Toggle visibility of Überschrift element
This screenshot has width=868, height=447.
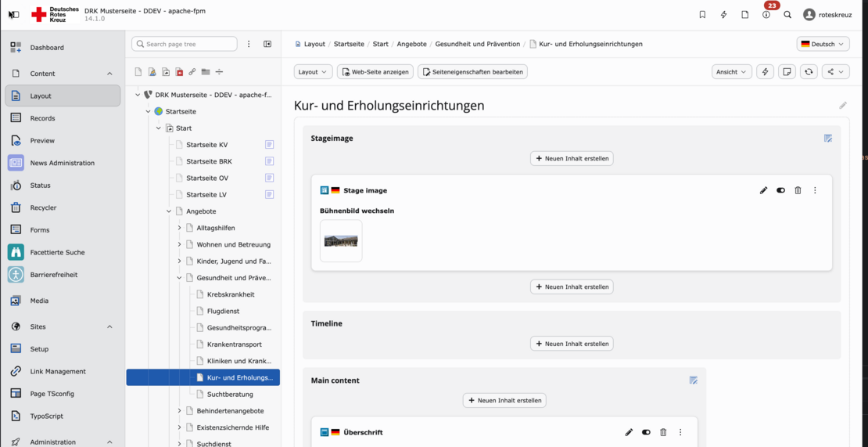click(x=646, y=432)
